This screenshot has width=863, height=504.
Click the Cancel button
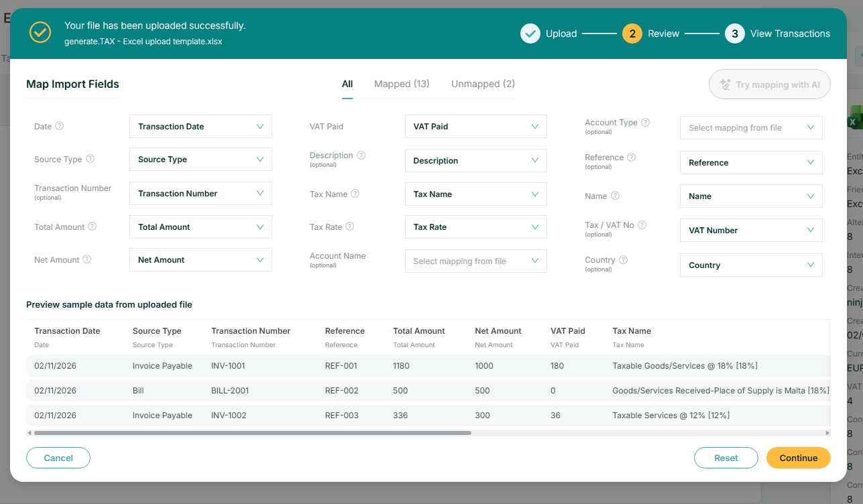click(x=58, y=458)
